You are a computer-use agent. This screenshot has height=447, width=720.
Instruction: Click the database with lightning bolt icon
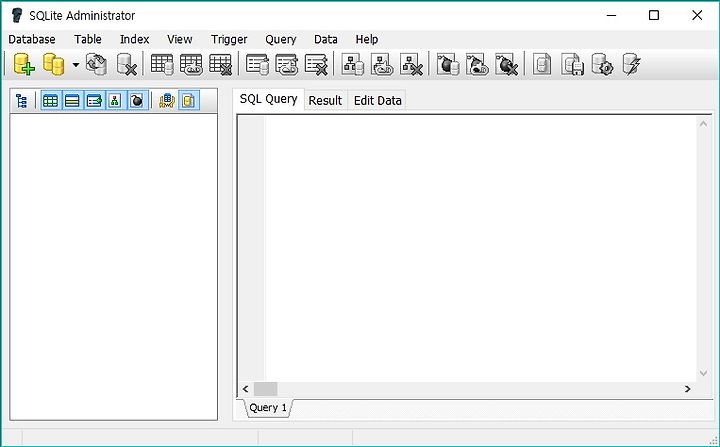point(631,64)
